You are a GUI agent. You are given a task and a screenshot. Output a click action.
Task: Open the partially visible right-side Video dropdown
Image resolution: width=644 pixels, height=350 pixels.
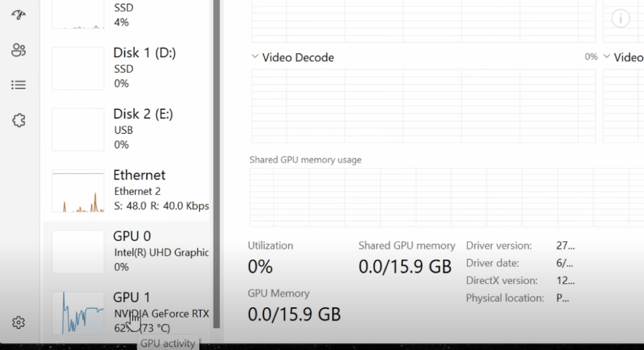[607, 57]
